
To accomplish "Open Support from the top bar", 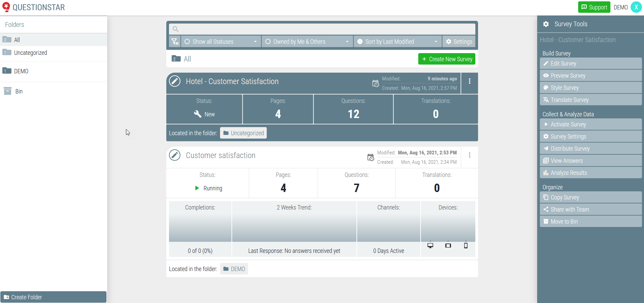I will 594,7.
